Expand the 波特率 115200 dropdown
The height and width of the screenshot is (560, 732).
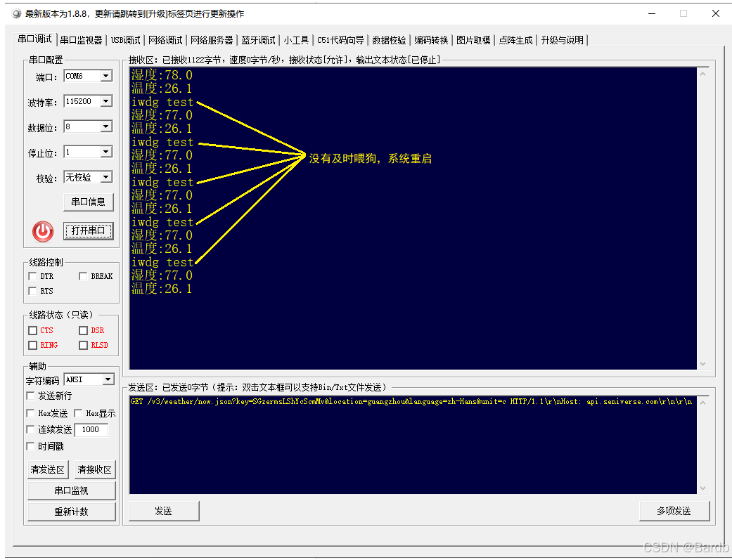click(106, 101)
